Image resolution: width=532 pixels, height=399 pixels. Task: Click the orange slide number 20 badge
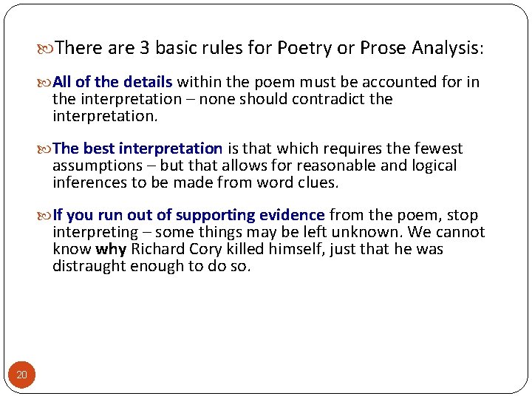(21, 375)
